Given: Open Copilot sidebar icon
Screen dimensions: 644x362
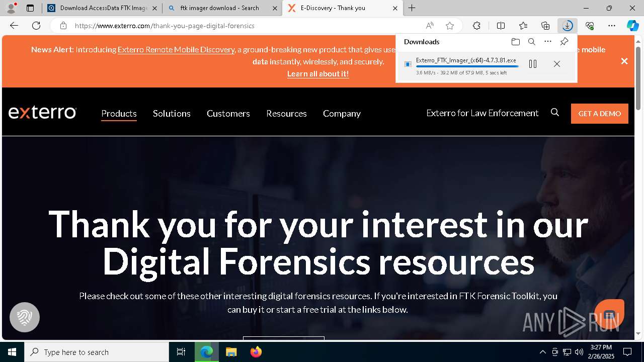Looking at the screenshot, I should [x=632, y=26].
